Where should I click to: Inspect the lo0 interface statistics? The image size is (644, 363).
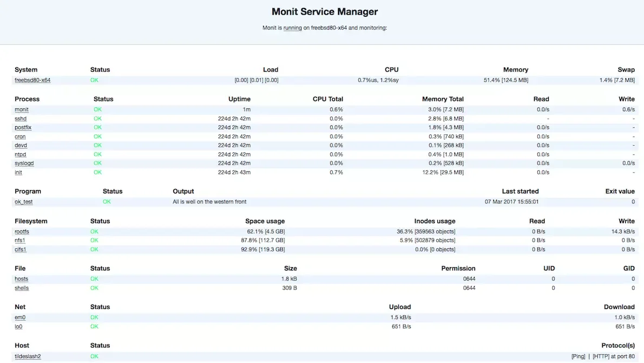click(18, 326)
